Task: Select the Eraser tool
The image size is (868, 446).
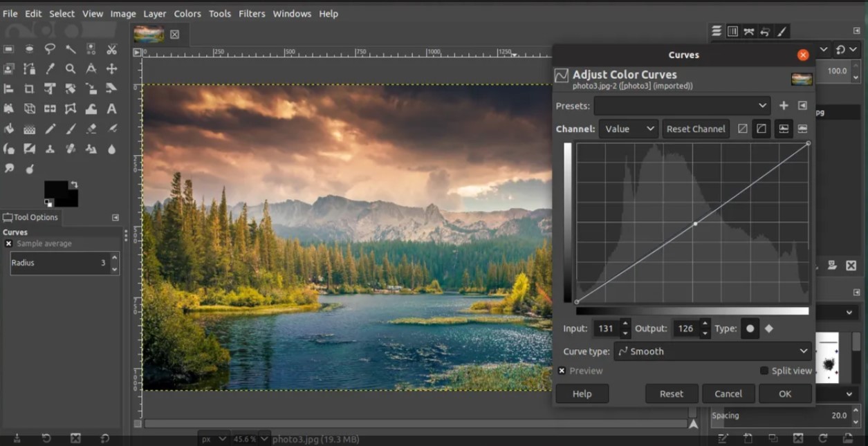Action: pos(91,129)
